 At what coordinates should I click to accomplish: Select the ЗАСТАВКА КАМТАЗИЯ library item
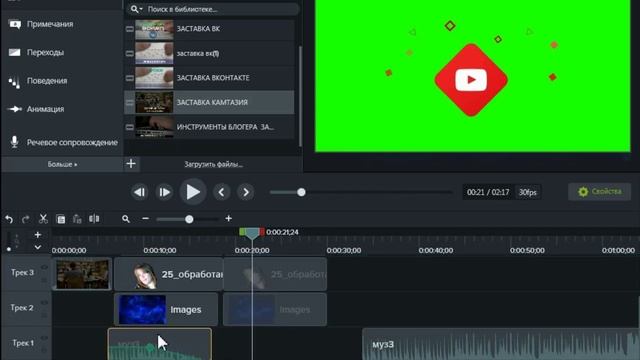pos(209,102)
